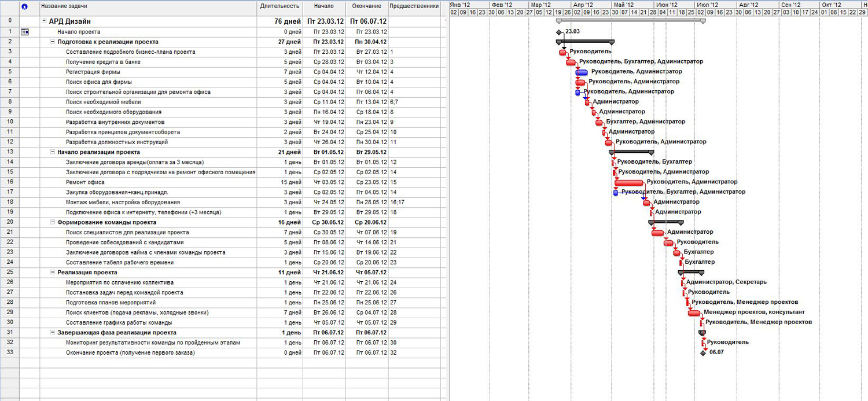Select task Постановка задач перед командой проекта

coord(124,293)
